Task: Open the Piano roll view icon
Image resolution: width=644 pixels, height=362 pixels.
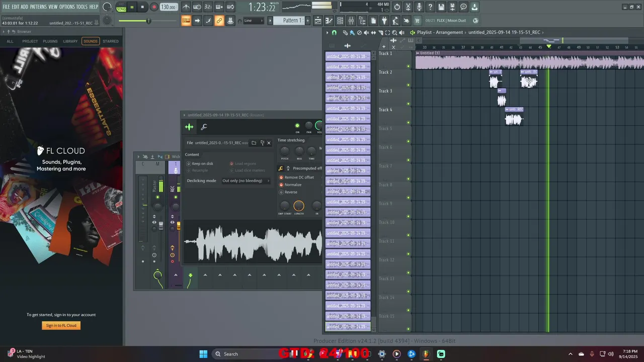Action: [x=329, y=21]
